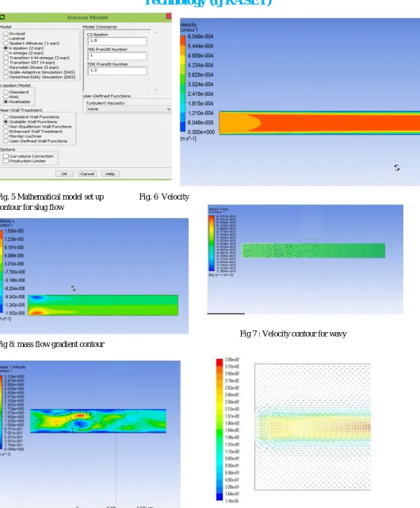This screenshot has width=420, height=508.
Task: Click '1.536e-005' legend value
Action: tap(14, 231)
